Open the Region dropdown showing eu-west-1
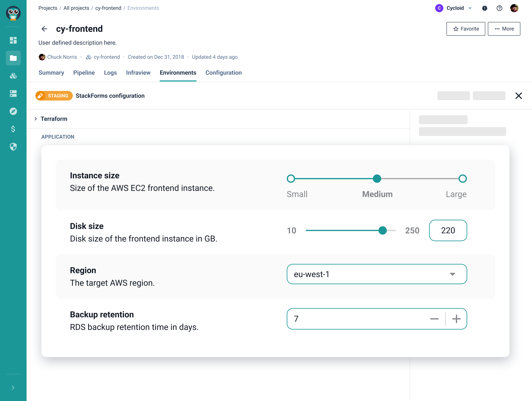 click(x=376, y=274)
